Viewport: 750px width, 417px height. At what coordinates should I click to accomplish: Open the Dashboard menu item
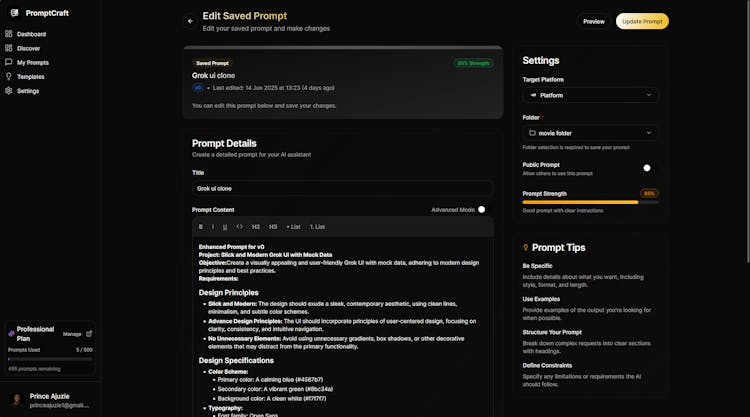point(31,34)
